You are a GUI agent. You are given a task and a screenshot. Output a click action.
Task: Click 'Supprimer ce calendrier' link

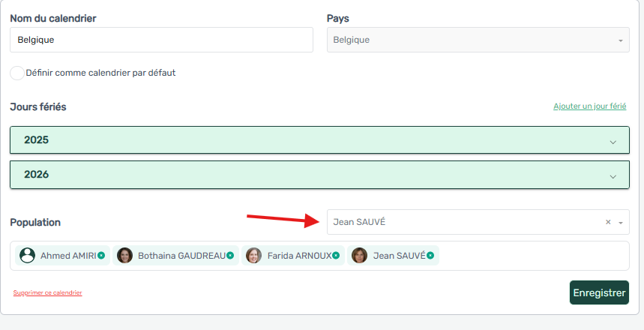pos(47,292)
